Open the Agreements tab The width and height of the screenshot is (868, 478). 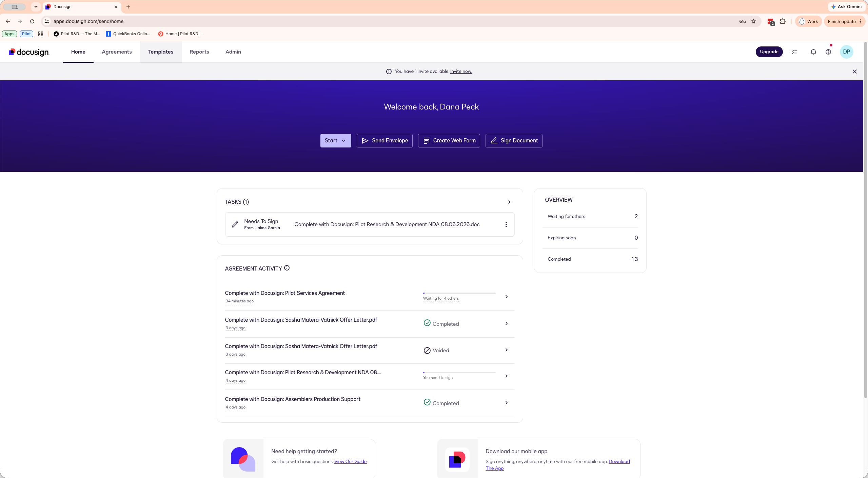[117, 52]
